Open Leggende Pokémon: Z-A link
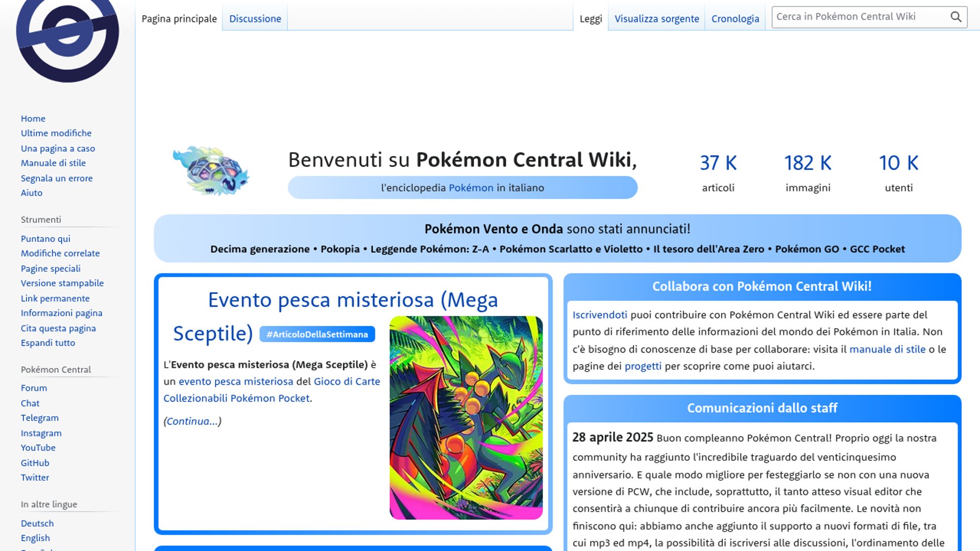 pos(430,249)
